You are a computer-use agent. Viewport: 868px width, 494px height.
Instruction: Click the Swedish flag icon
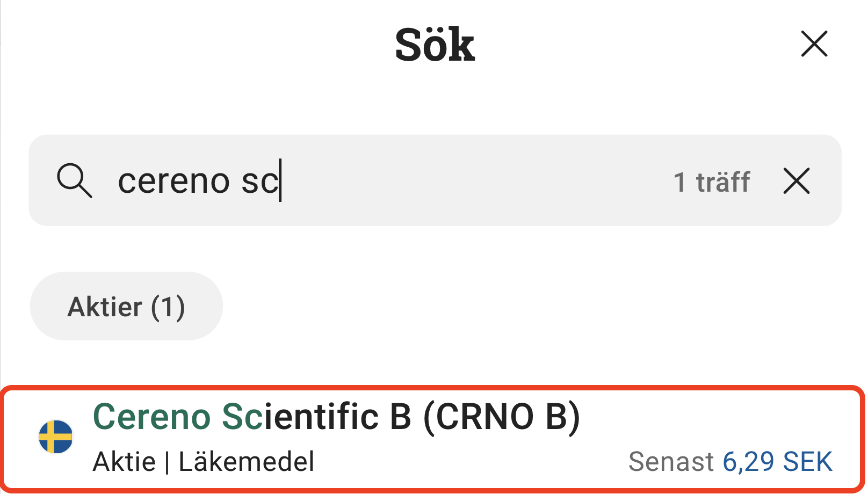[x=56, y=437]
